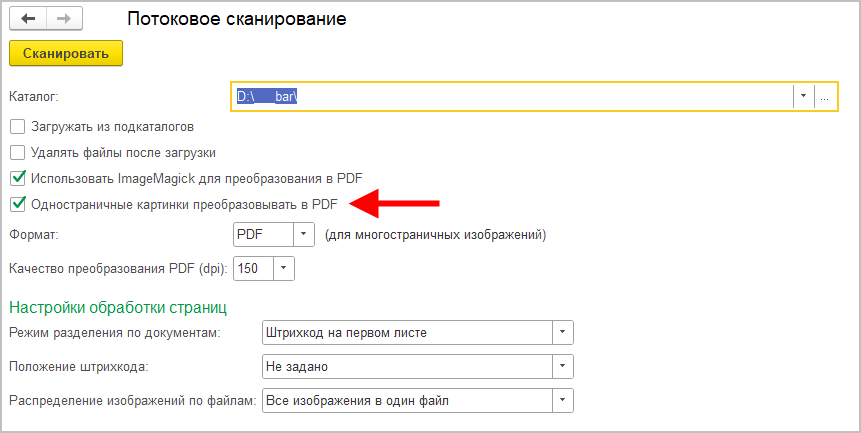Viewport: 861px width, 433px height.
Task: Expand Распределение изображений по файлам dropdown arrow
Action: point(563,400)
